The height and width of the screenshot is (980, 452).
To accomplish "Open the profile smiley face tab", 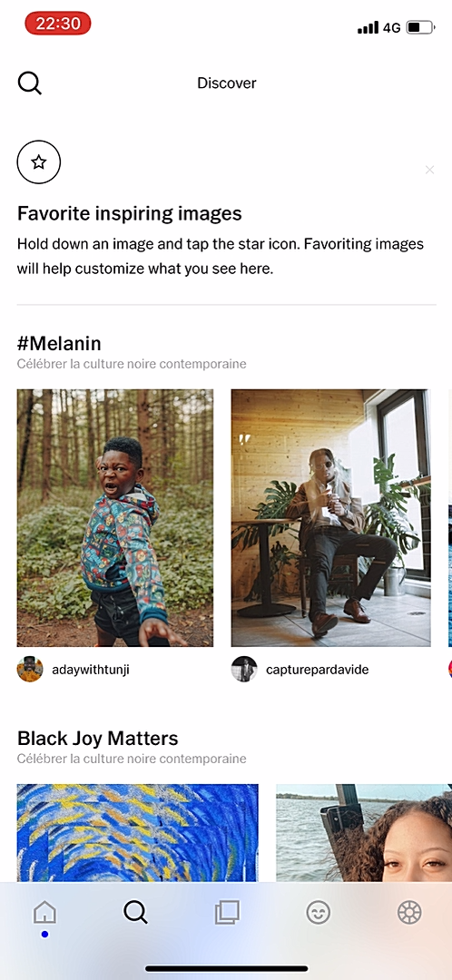I will [x=319, y=913].
